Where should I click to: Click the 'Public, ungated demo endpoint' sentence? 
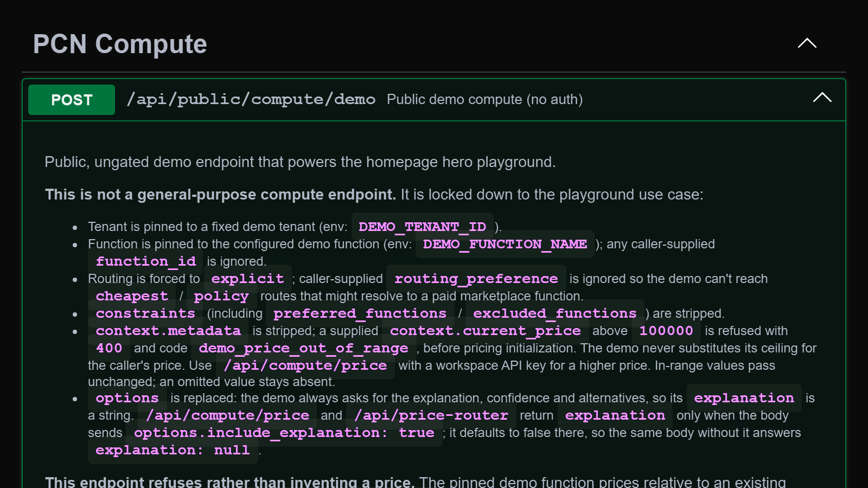(300, 162)
